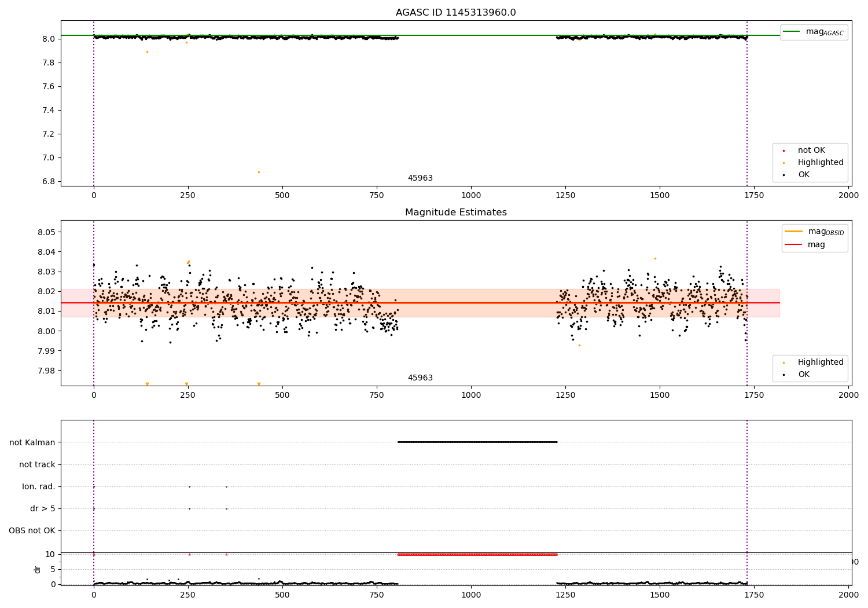Click the '8.05' y-tick in middle plot
The image size is (868, 608).
[46, 232]
